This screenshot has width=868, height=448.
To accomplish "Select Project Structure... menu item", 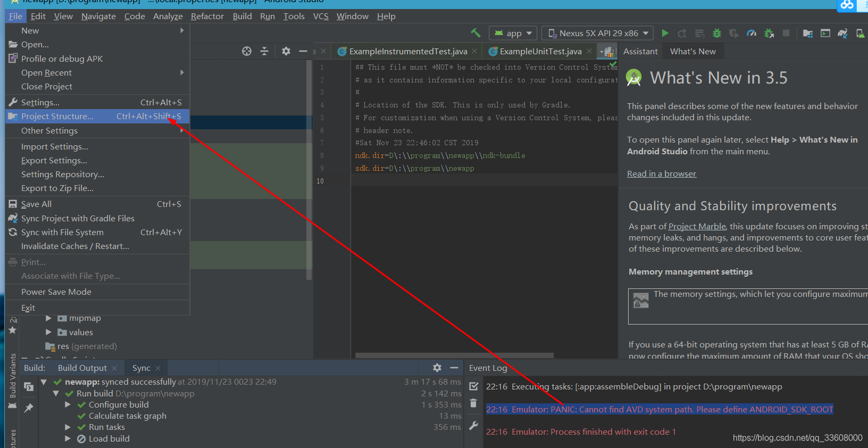I will pos(97,116).
